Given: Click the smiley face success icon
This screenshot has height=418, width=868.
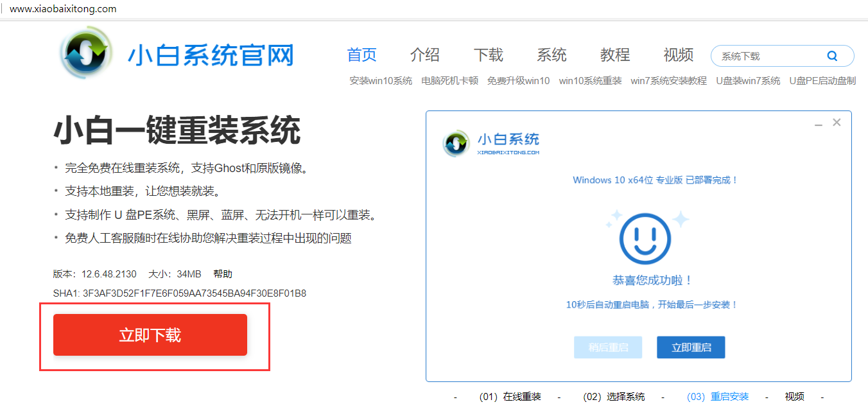Looking at the screenshot, I should click(645, 238).
